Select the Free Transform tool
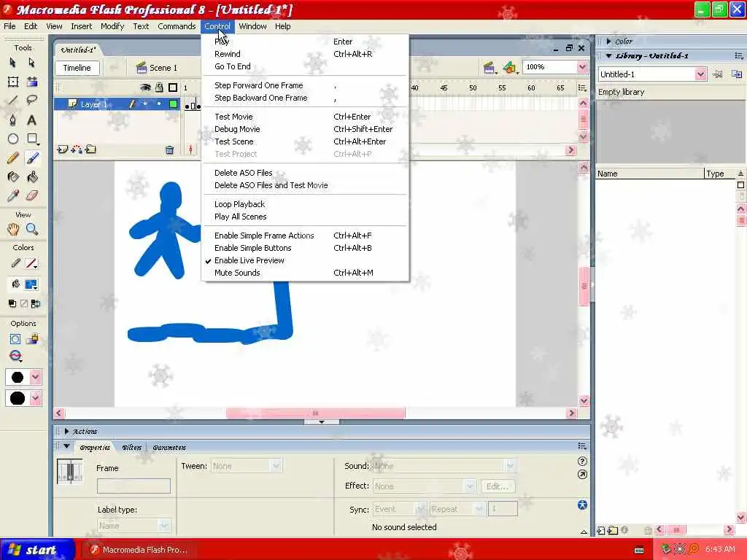The width and height of the screenshot is (747, 560). tap(13, 82)
